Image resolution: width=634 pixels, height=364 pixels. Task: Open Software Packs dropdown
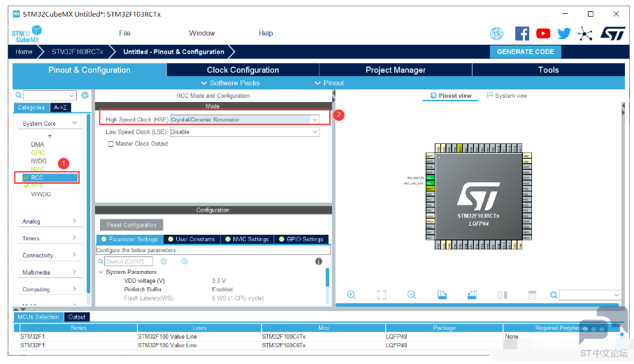(x=231, y=83)
